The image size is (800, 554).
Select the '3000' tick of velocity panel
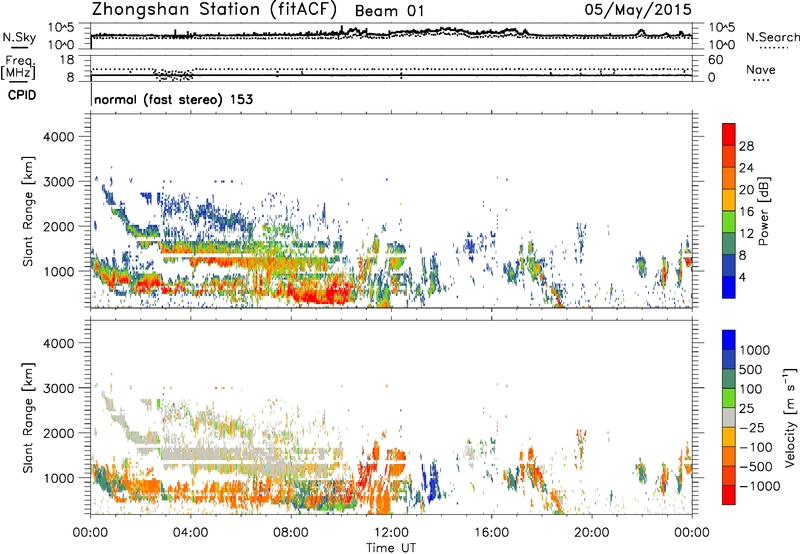point(58,388)
